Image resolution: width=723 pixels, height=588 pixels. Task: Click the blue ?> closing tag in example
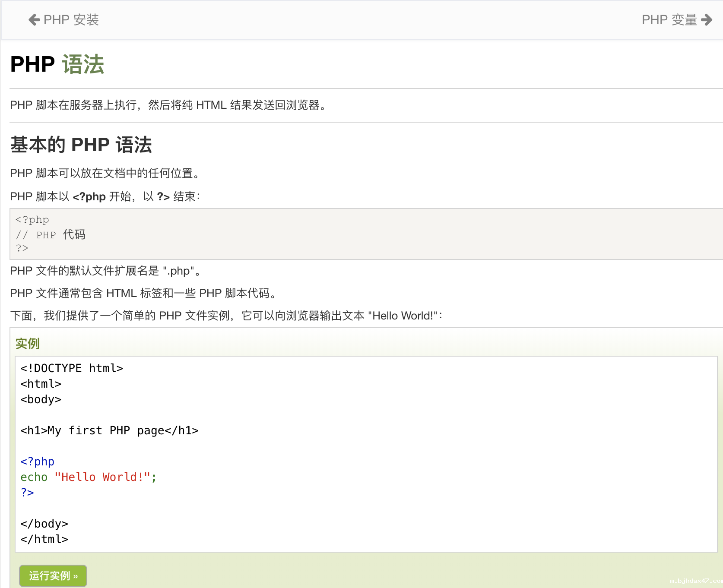coord(27,493)
